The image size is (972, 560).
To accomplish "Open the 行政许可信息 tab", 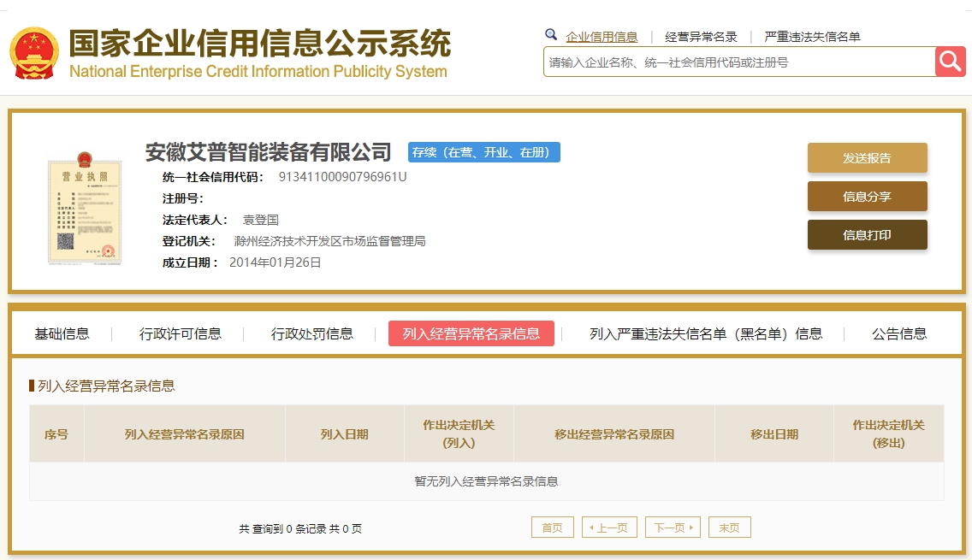I will pos(181,334).
